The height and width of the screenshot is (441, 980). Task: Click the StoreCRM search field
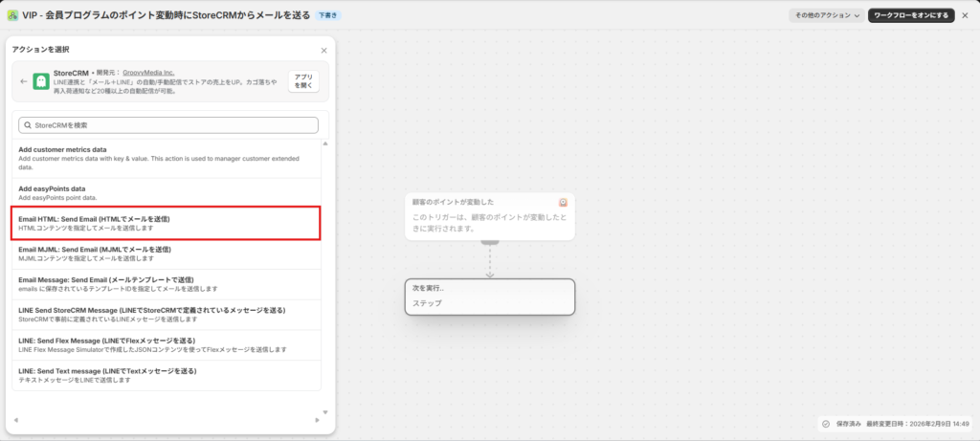[167, 125]
